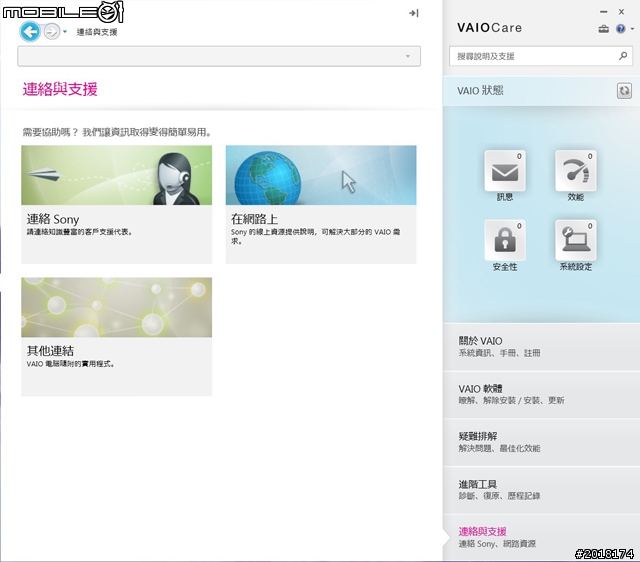Open the 訊息 envelope icon

click(505, 171)
